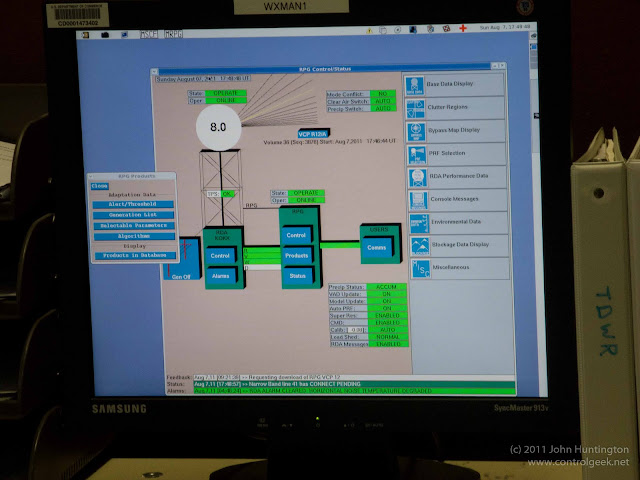Toggle the VAD Update ON value
The image size is (640, 480).
coord(387,294)
